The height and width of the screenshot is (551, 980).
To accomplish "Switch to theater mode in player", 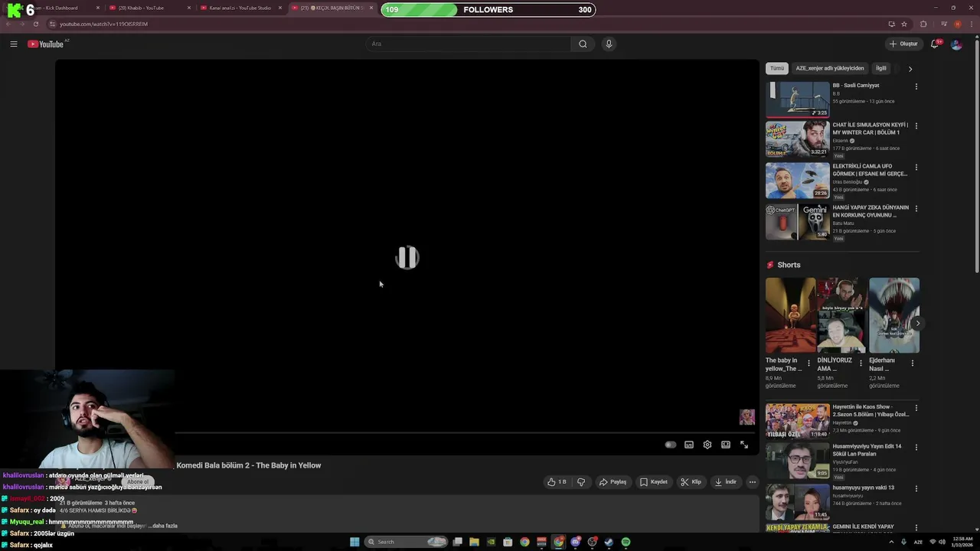I will pos(726,445).
